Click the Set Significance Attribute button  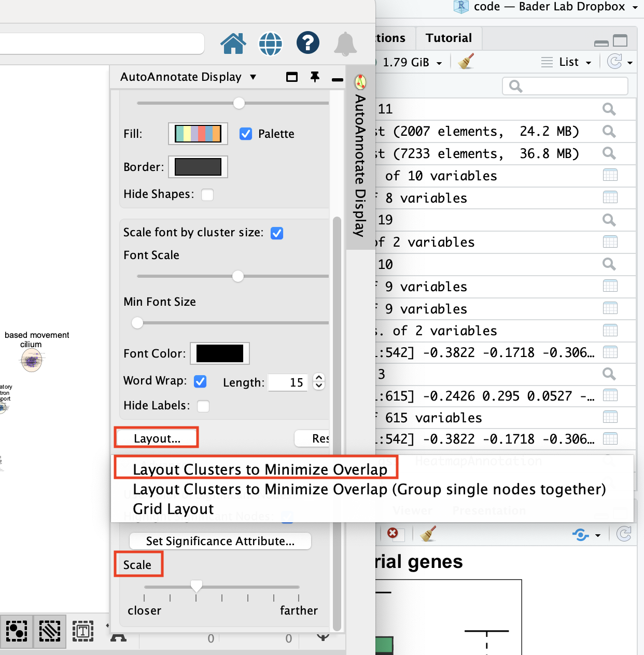(220, 541)
